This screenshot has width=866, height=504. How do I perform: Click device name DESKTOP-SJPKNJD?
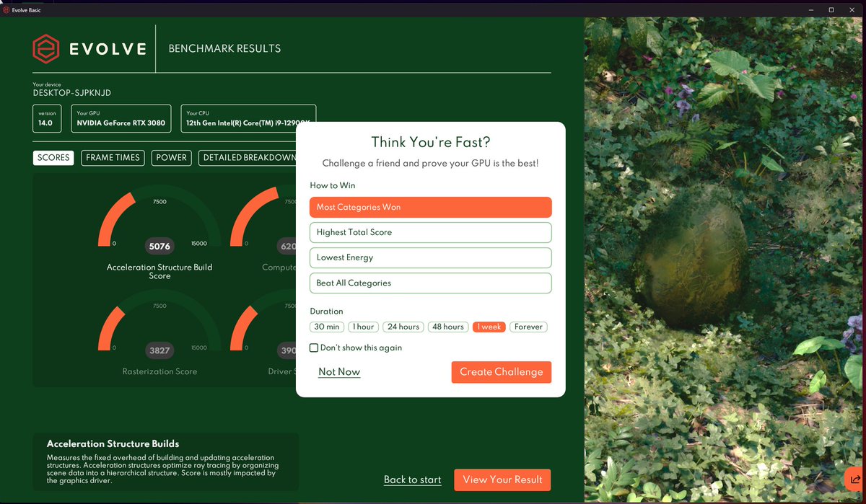click(x=72, y=93)
